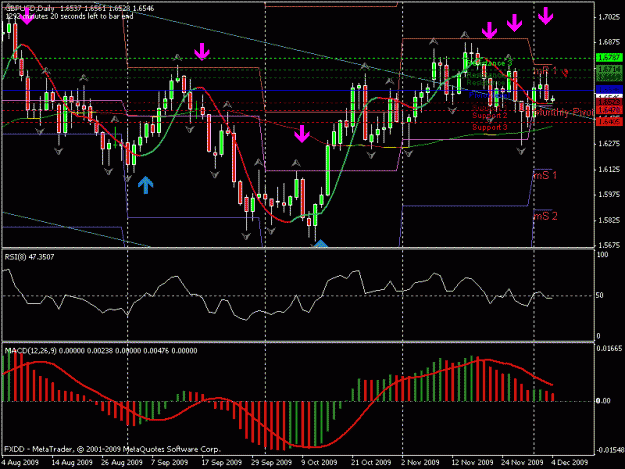
Task: Click the 24 Nov 2009 date label
Action: pyautogui.click(x=522, y=462)
